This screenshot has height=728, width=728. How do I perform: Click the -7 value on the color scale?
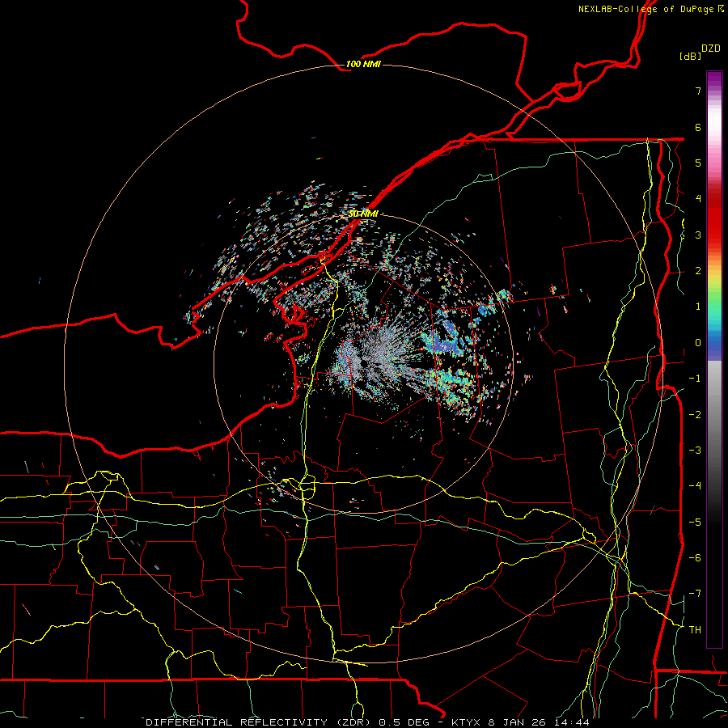click(695, 594)
